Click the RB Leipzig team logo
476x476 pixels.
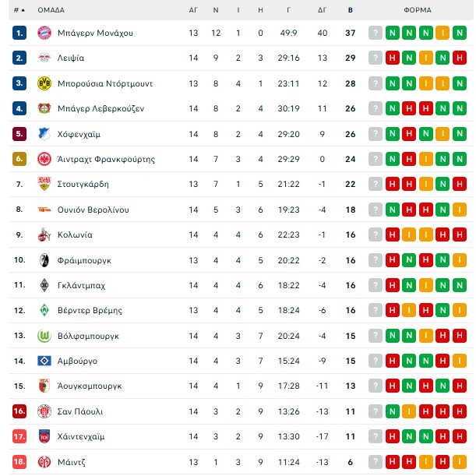click(44, 58)
